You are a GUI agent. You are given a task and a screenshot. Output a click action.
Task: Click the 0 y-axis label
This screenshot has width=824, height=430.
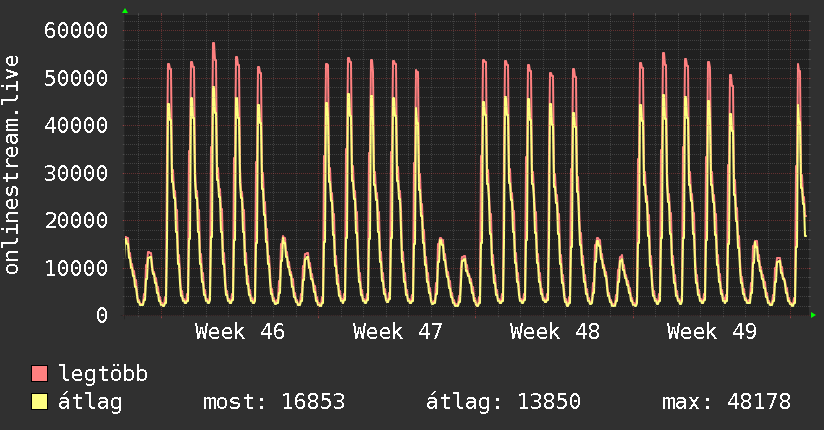(102, 316)
